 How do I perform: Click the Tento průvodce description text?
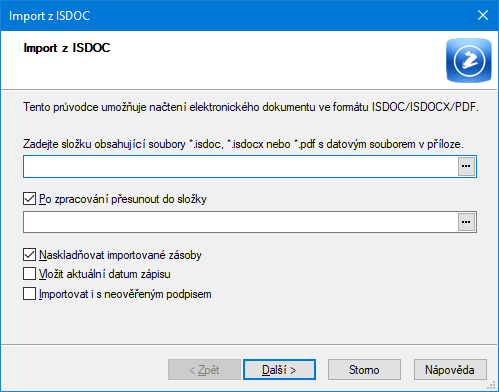251,107
